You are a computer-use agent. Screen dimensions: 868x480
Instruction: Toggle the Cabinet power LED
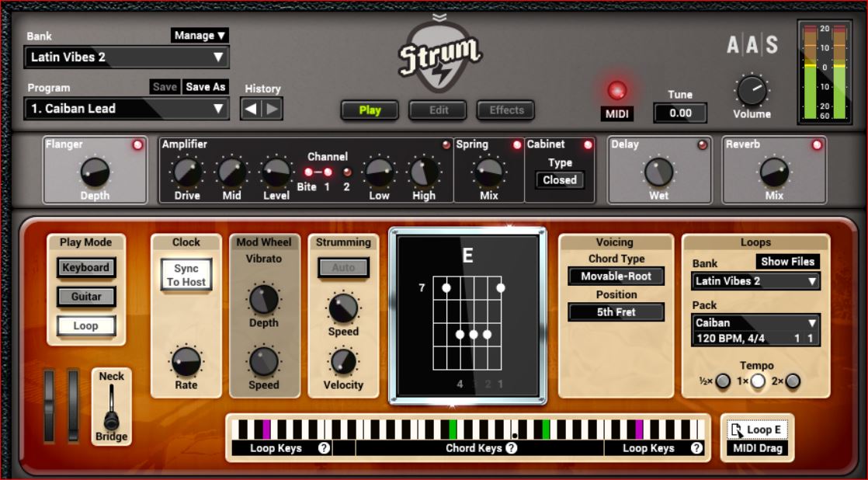click(588, 145)
